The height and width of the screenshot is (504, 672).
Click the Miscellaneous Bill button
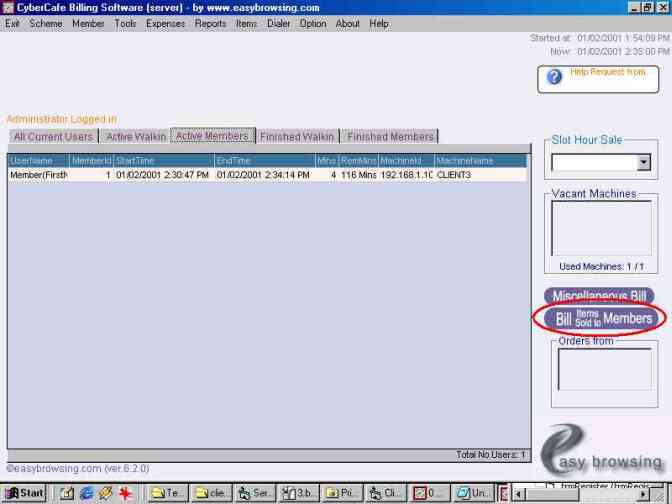coord(599,297)
